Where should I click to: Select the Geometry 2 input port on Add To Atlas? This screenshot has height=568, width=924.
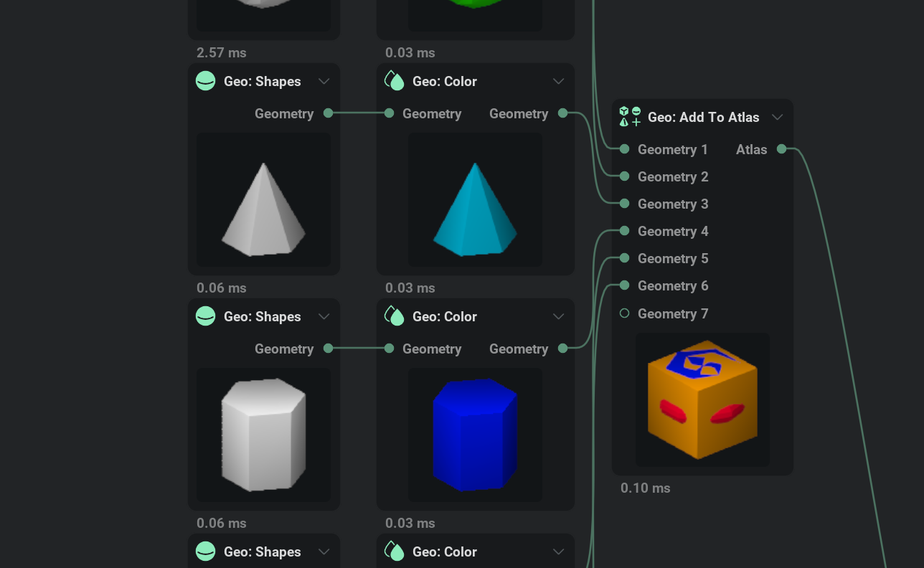pos(624,176)
